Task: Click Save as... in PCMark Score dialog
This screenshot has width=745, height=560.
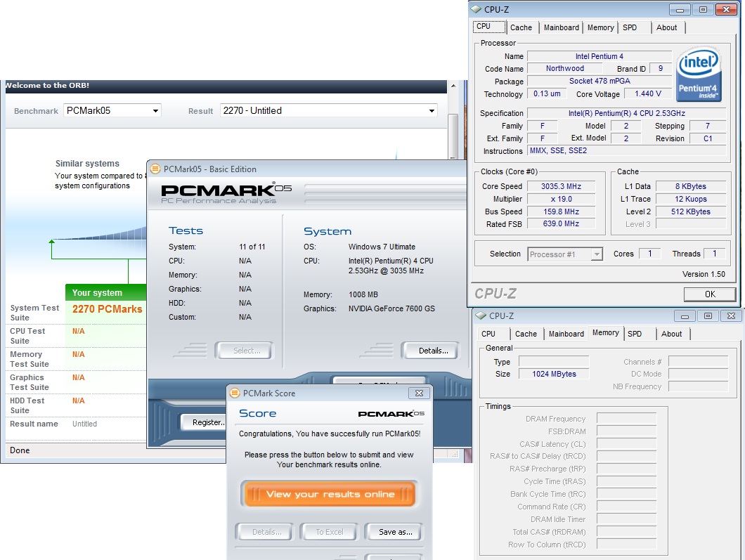Action: click(395, 532)
